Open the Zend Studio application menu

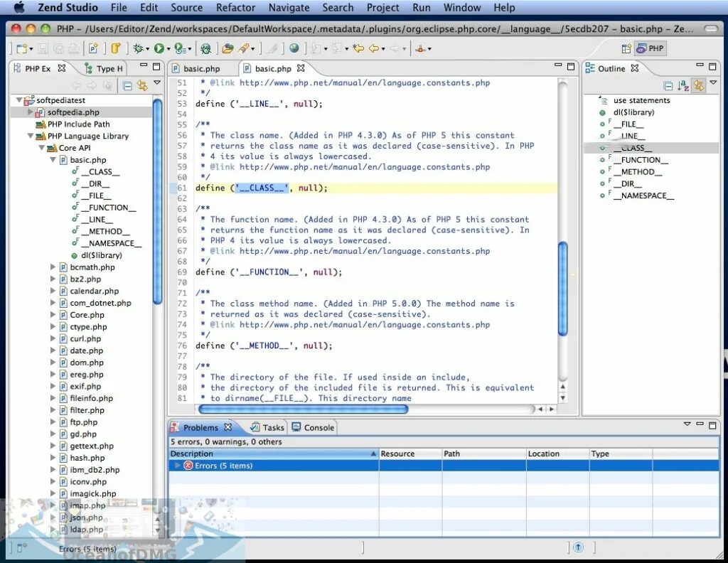point(68,7)
